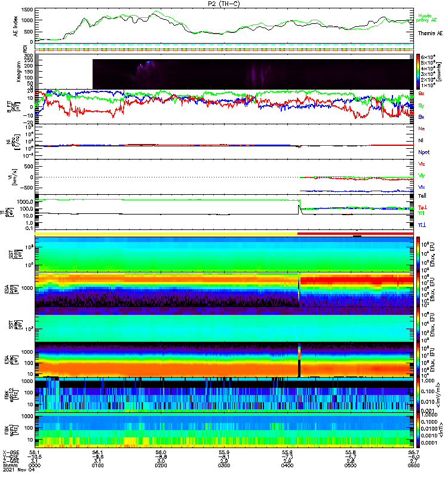
Task: Click the blue Ti perpendicular legend label
Action: coord(422,225)
